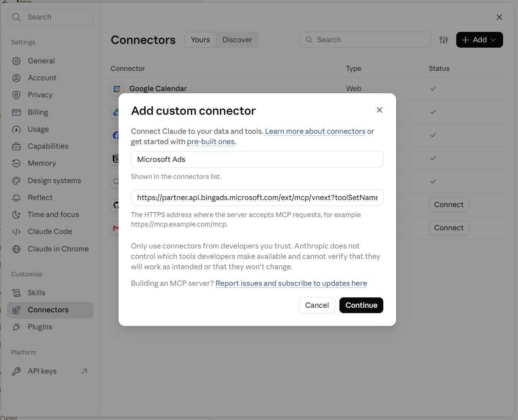Screen dimensions: 518x420
Task: Open the connector filter settings icon
Action: (444, 40)
